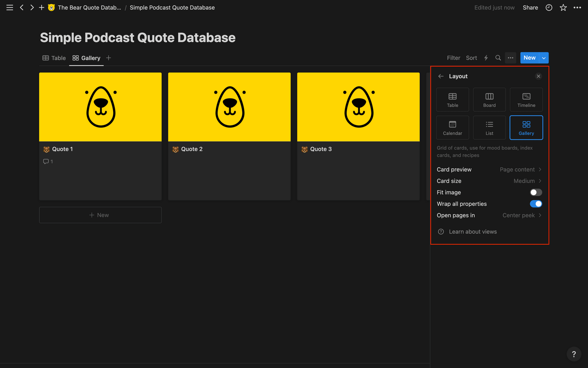Click the Learn about views link

click(472, 232)
